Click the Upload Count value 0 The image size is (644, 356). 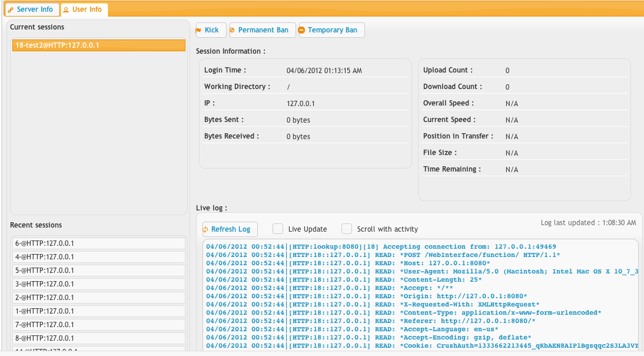tap(507, 71)
